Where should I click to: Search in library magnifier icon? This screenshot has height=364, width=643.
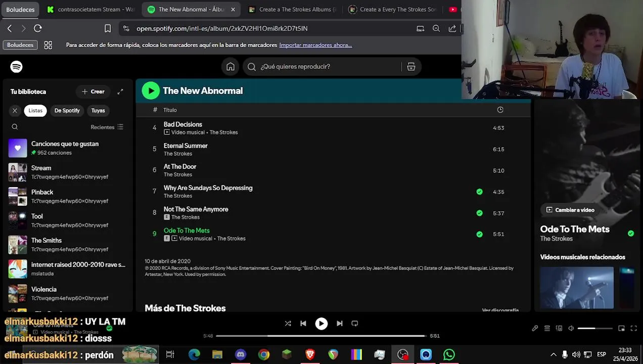click(x=15, y=127)
